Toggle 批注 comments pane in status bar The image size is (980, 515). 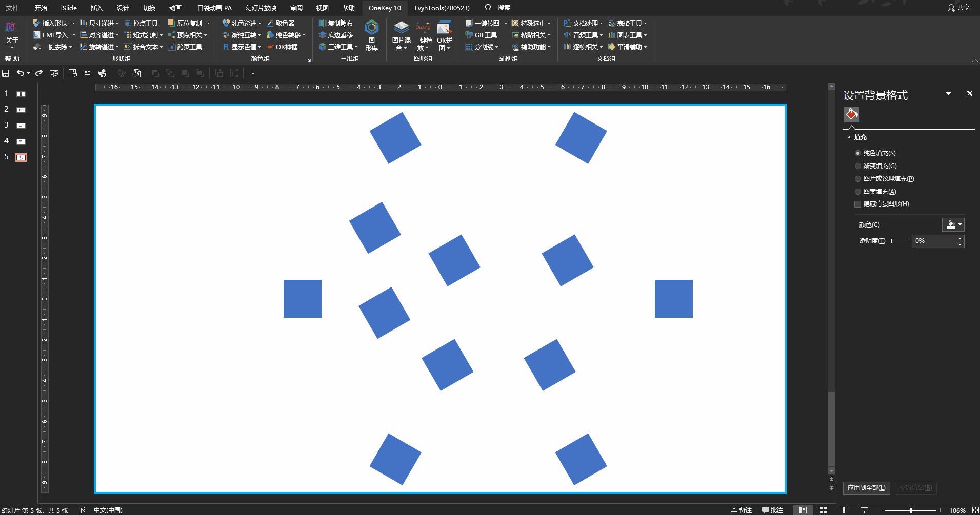[772, 510]
